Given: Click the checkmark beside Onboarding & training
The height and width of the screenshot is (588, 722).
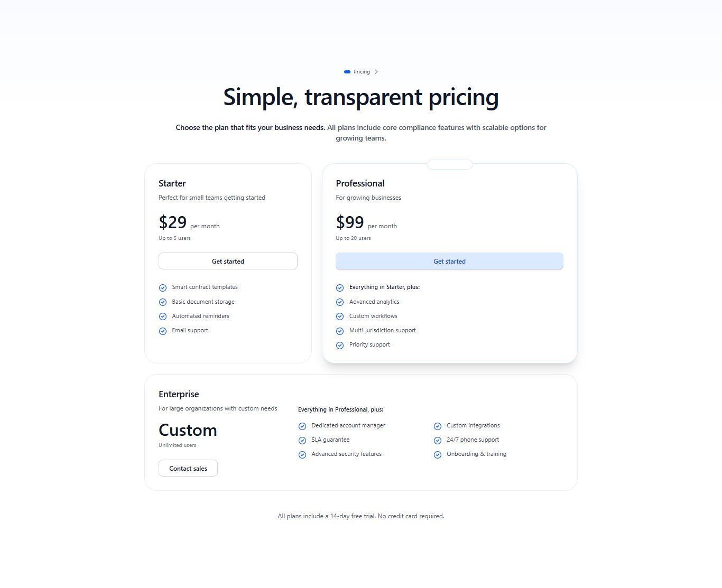Looking at the screenshot, I should (438, 454).
